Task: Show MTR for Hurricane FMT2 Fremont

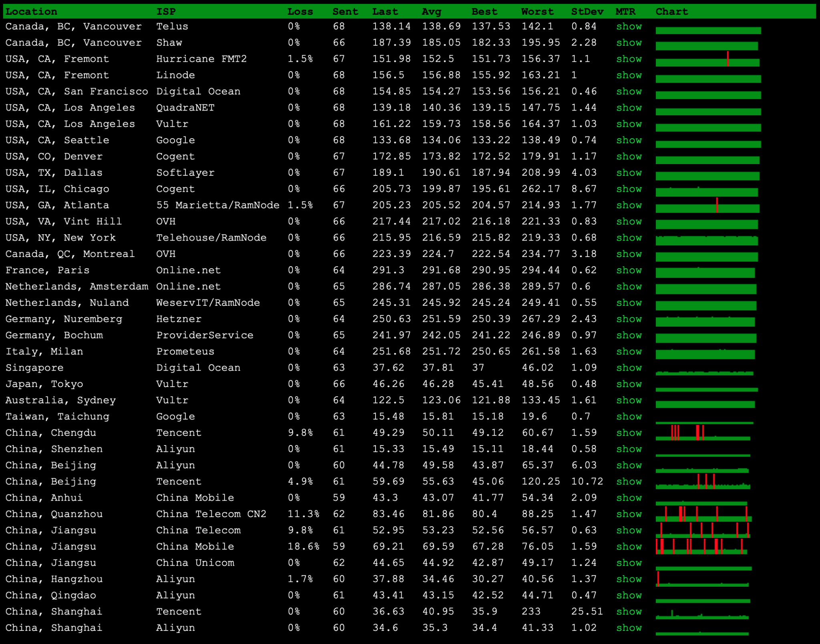Action: tap(629, 59)
